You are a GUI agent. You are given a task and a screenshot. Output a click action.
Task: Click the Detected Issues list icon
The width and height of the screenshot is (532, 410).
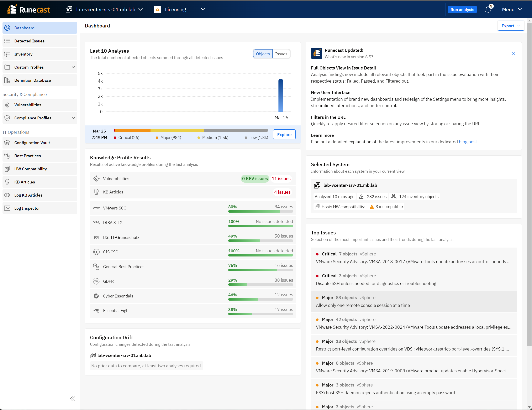click(7, 41)
